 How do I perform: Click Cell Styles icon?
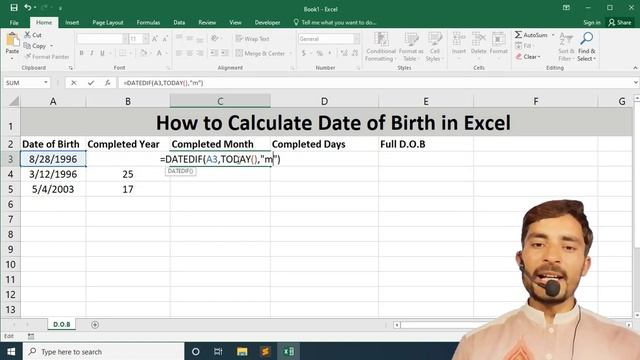tap(435, 40)
